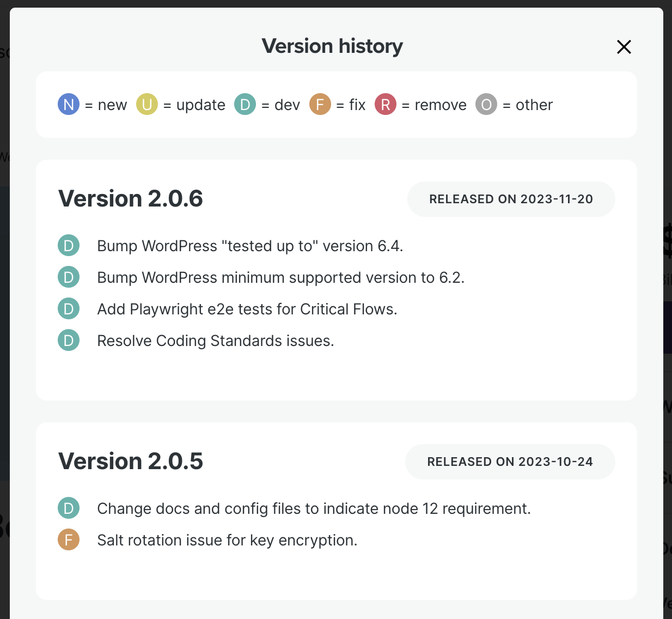The width and height of the screenshot is (672, 619).
Task: Click the red R remove legend badge
Action: (386, 104)
